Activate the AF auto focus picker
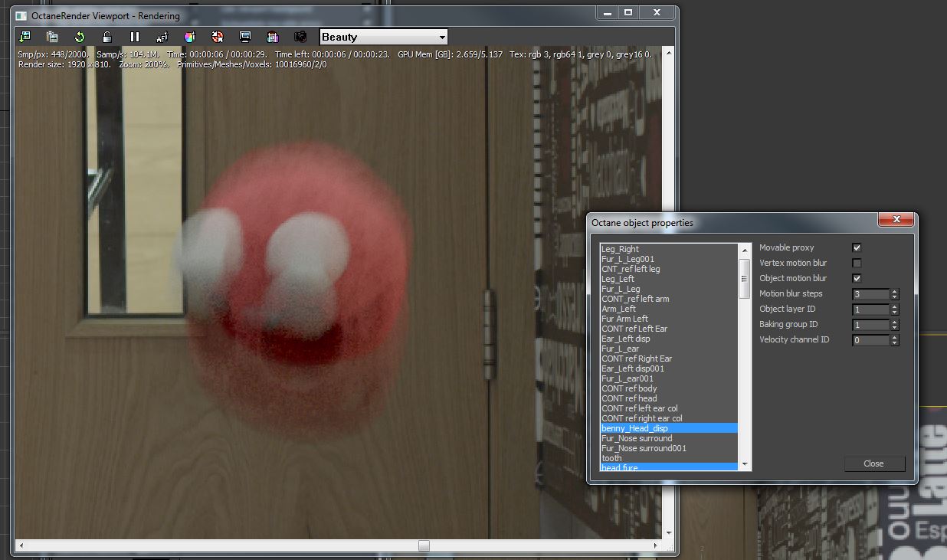947x560 pixels. pyautogui.click(x=162, y=37)
